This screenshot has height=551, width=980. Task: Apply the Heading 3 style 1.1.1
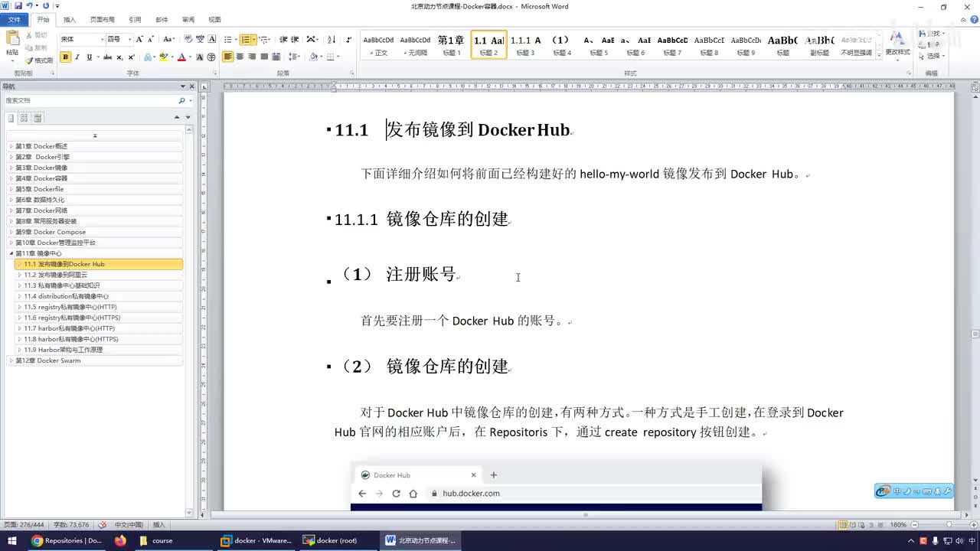tap(525, 44)
